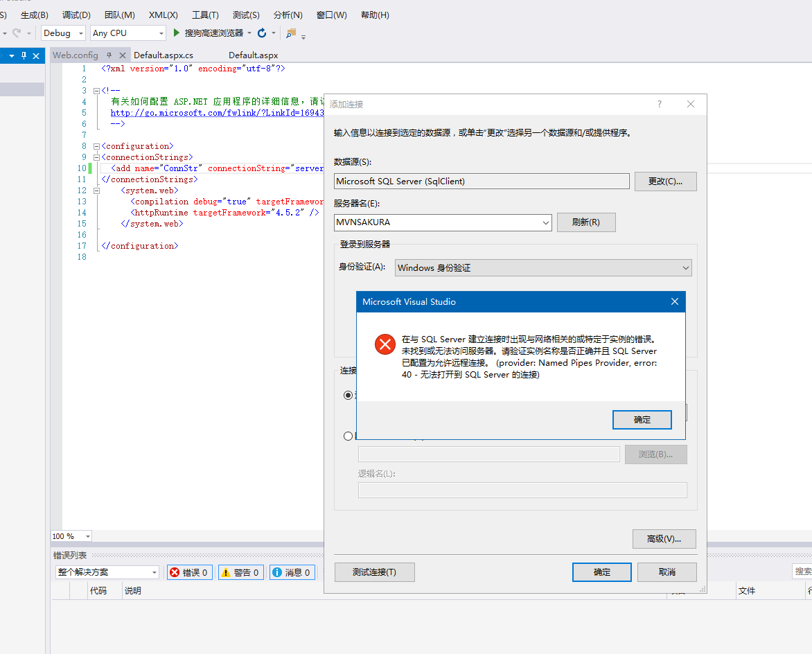Open the Windows authentication dropdown
The width and height of the screenshot is (812, 654).
tap(685, 267)
